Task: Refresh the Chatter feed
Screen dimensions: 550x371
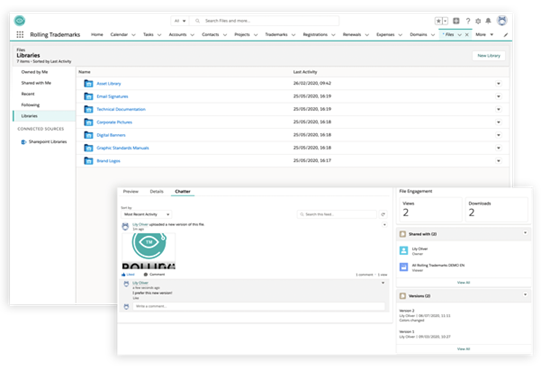Action: pos(383,214)
